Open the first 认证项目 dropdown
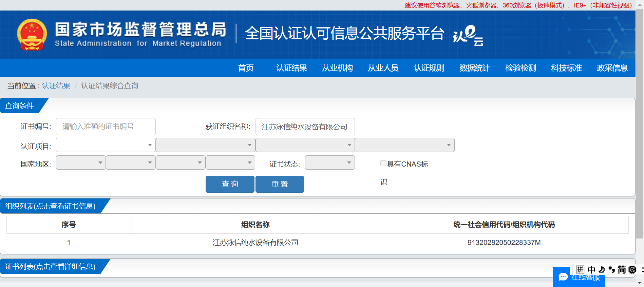Image resolution: width=644 pixels, height=287 pixels. pyautogui.click(x=106, y=145)
